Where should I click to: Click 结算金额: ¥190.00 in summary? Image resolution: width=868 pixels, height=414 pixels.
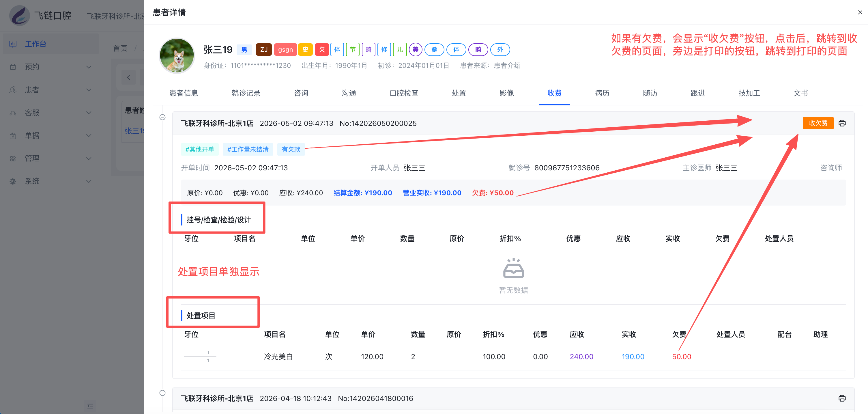[362, 193]
